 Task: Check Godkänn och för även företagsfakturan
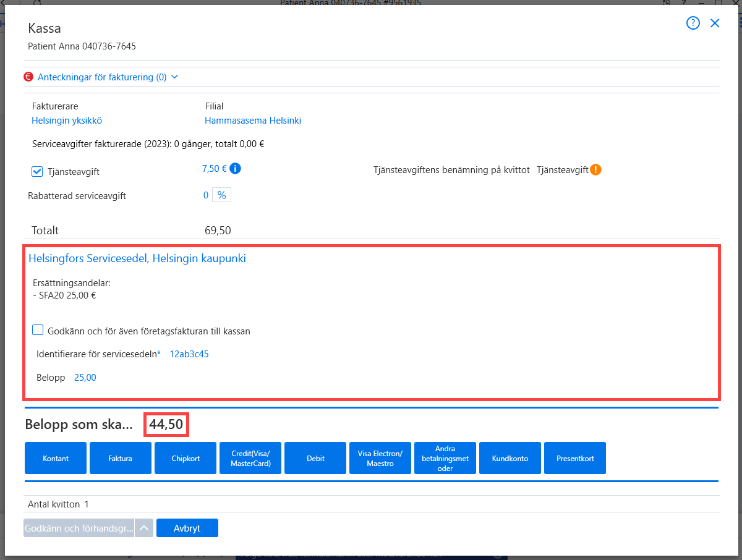point(38,331)
